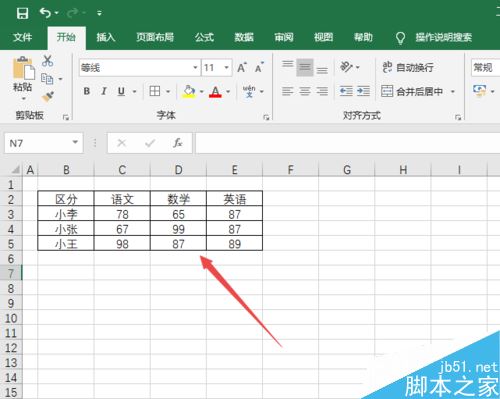500x399 pixels.
Task: Select cell containing 数学 header
Action: pyautogui.click(x=178, y=199)
